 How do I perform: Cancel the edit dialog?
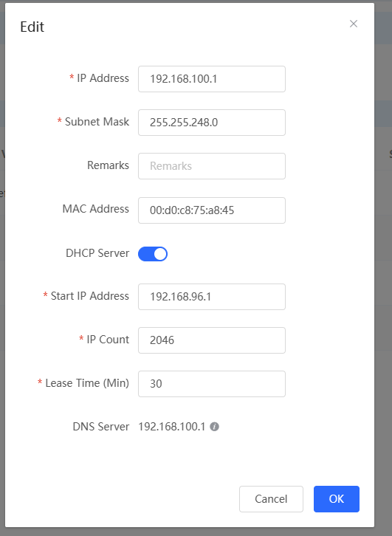click(271, 499)
